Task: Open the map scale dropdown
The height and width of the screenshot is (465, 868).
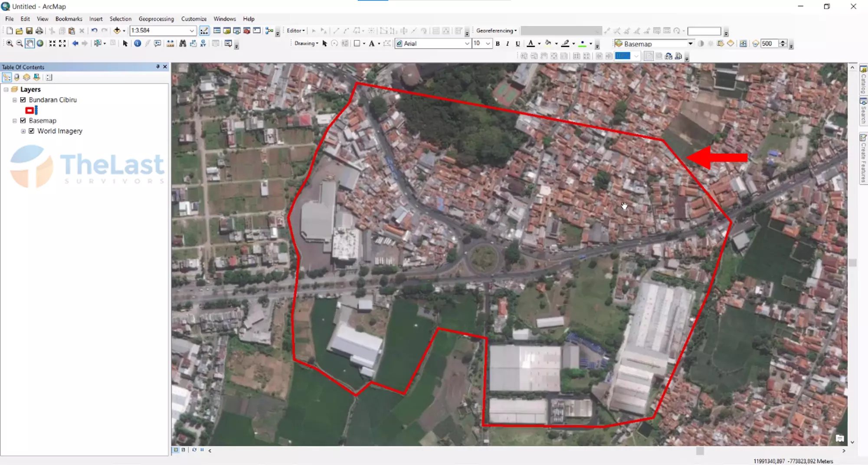Action: (x=192, y=31)
